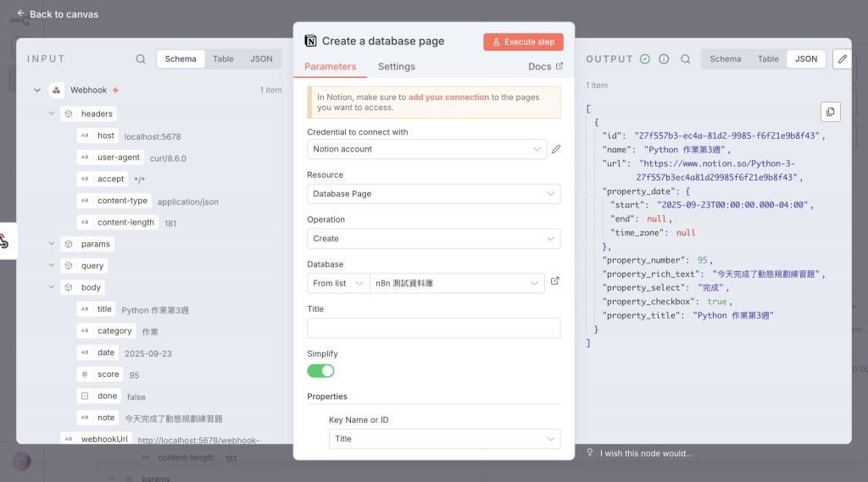The height and width of the screenshot is (482, 868).
Task: Collapse the headers group
Action: [x=52, y=114]
